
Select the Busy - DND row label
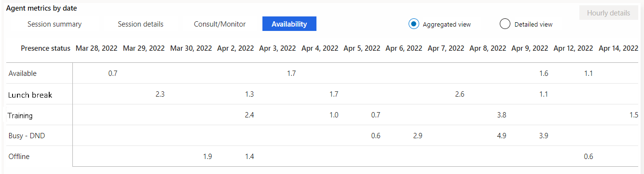point(27,136)
